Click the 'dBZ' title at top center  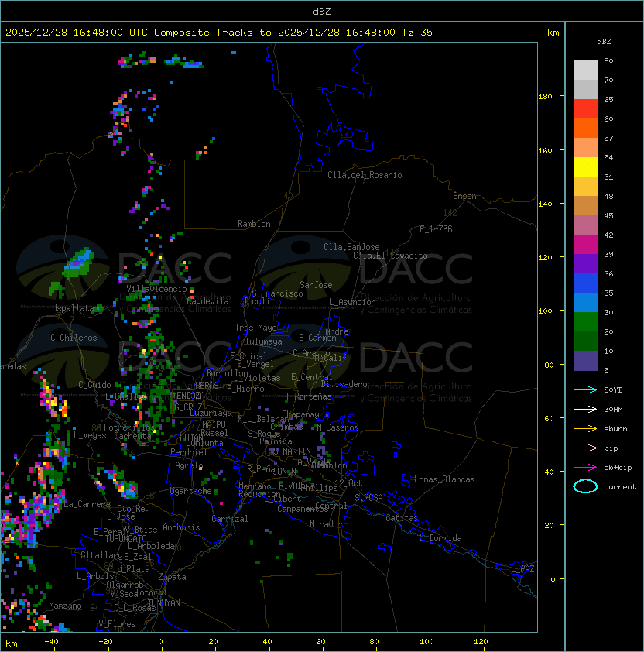tap(322, 11)
